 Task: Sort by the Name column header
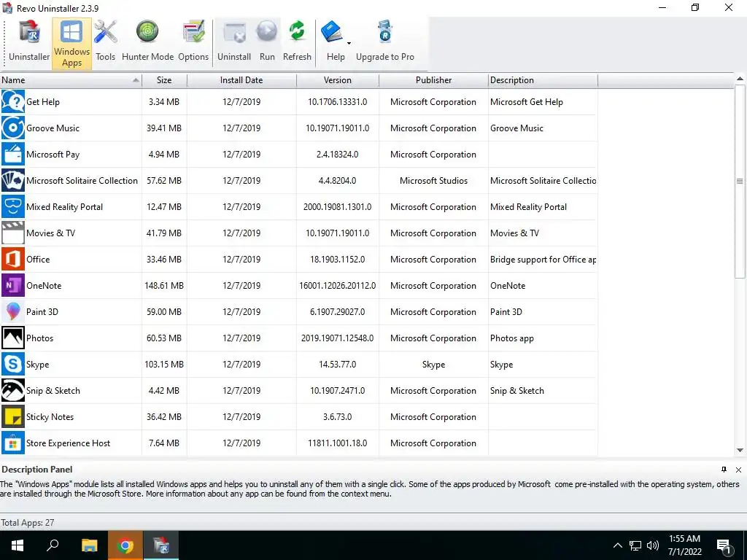pyautogui.click(x=71, y=80)
